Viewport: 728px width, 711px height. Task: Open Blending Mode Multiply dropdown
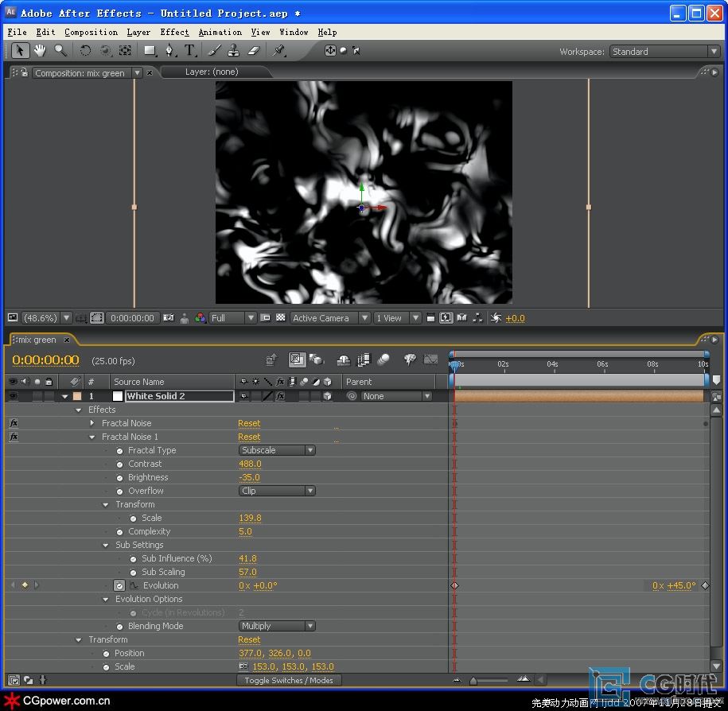(x=277, y=626)
